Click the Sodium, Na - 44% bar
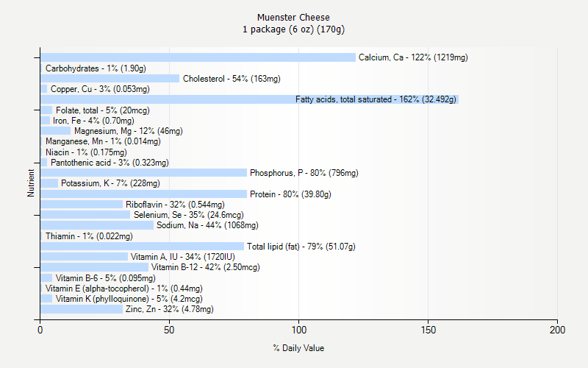The height and width of the screenshot is (368, 588). tap(97, 225)
